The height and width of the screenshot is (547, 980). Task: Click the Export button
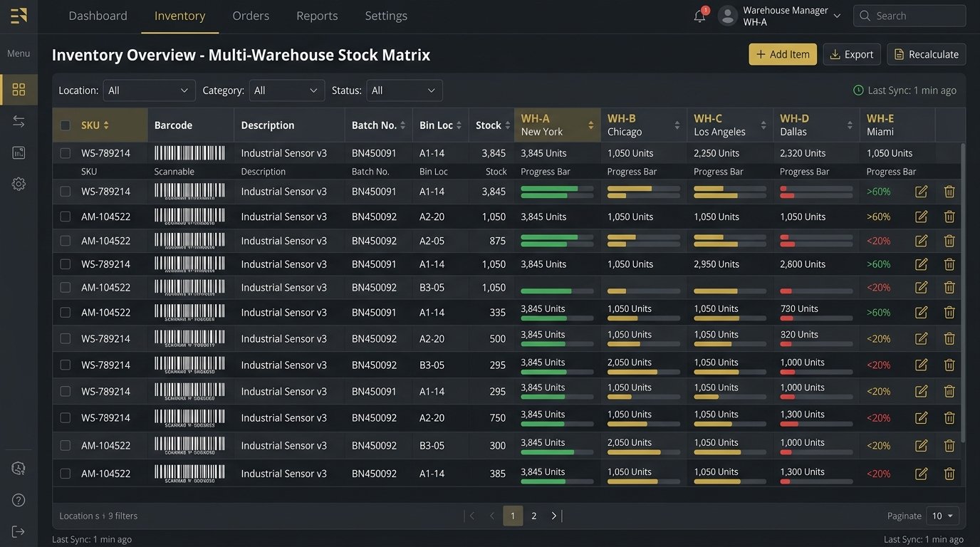coord(852,54)
